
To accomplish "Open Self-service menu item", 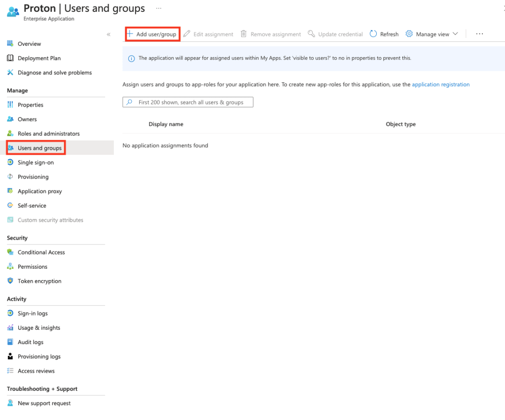I will (x=32, y=206).
